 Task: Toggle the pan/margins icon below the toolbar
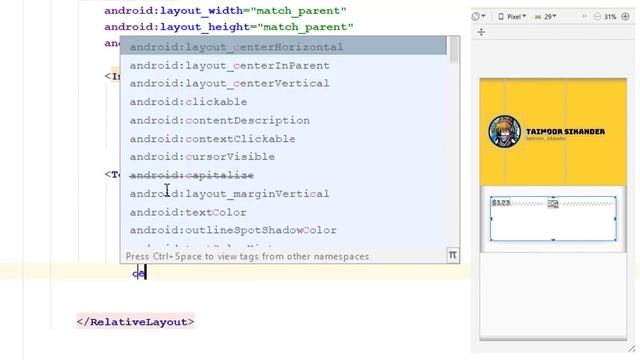tap(481, 32)
